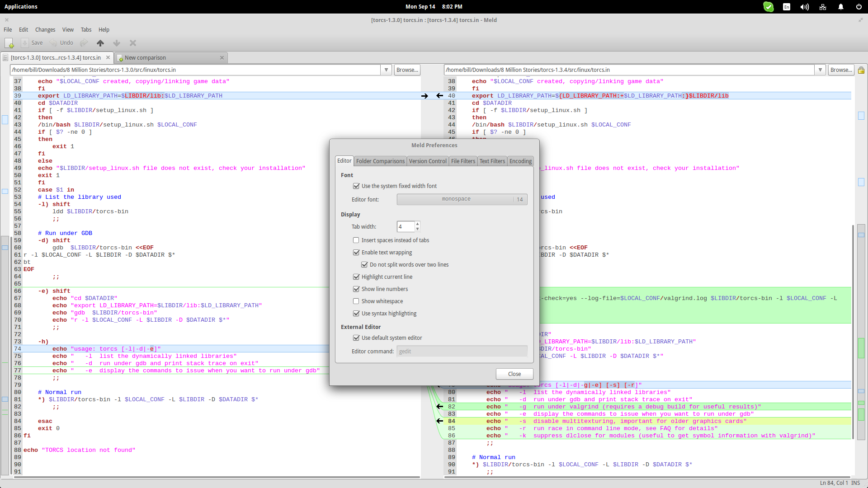The image size is (868, 488).
Task: Click the volume speaker icon in top bar
Action: [x=805, y=7]
